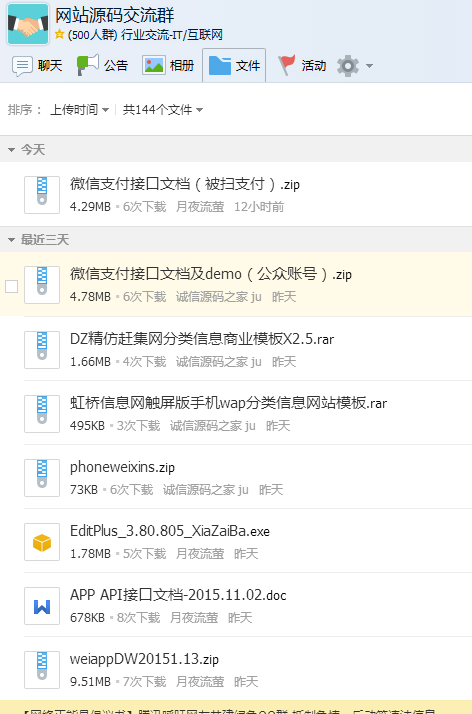
Task: Open weiappDW20151.13.zip file name
Action: tap(144, 659)
